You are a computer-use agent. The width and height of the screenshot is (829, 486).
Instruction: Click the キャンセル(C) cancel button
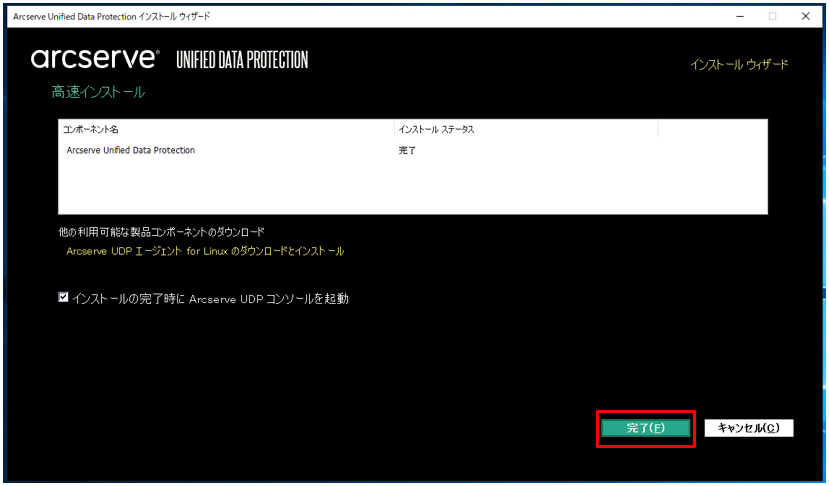(x=749, y=428)
